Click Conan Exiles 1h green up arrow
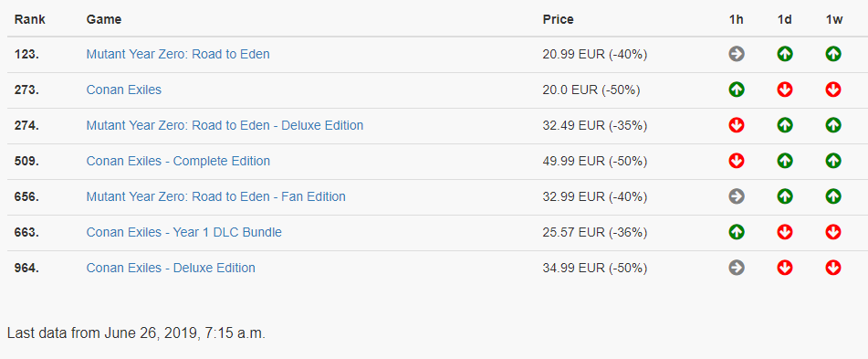Screen dimensions: 868x359 pos(737,90)
